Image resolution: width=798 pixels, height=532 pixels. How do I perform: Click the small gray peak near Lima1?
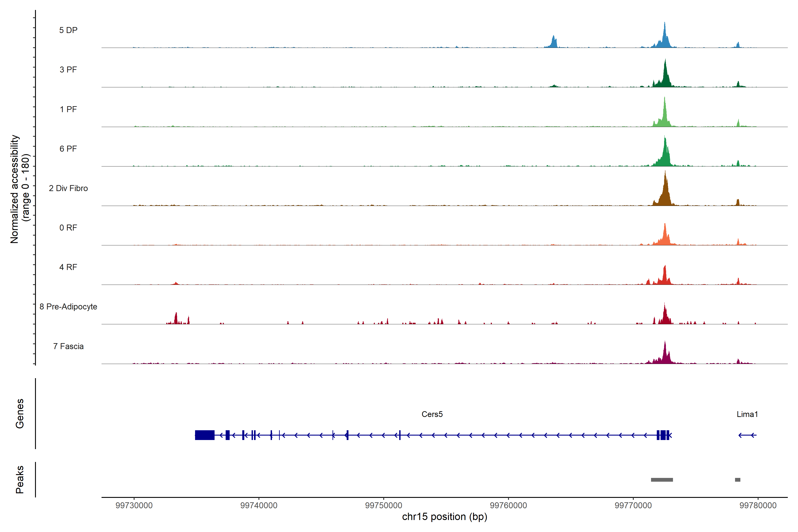click(738, 480)
